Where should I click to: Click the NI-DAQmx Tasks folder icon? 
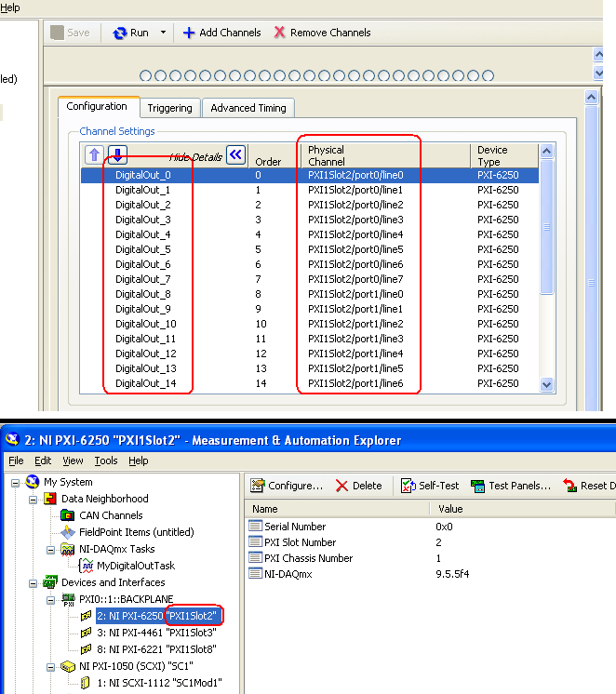(x=67, y=549)
